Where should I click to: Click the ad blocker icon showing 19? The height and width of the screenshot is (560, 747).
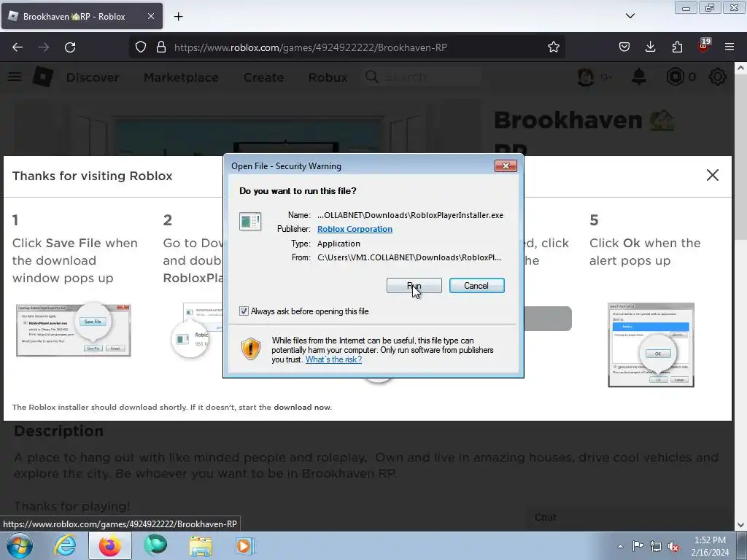(704, 46)
